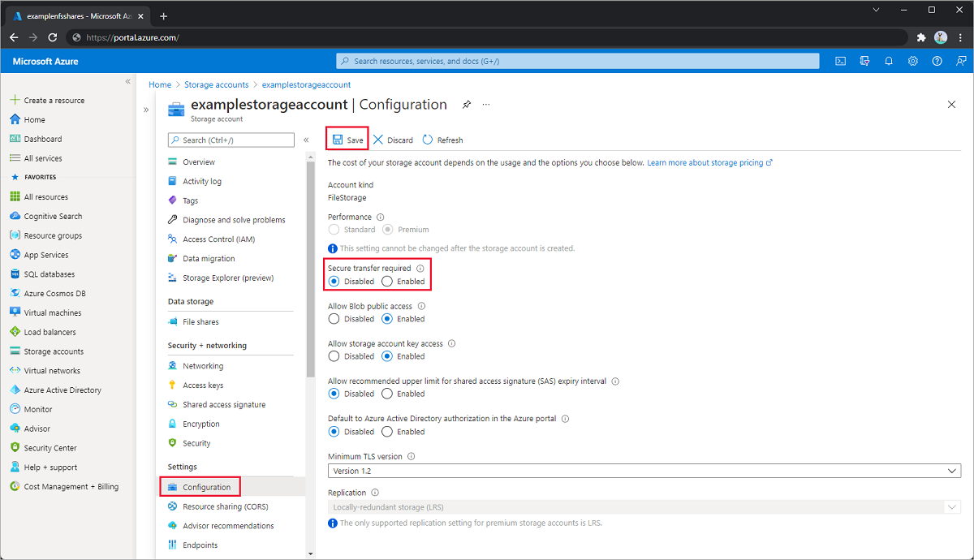Click Discard changes button
The image size is (974, 560).
[x=393, y=140]
